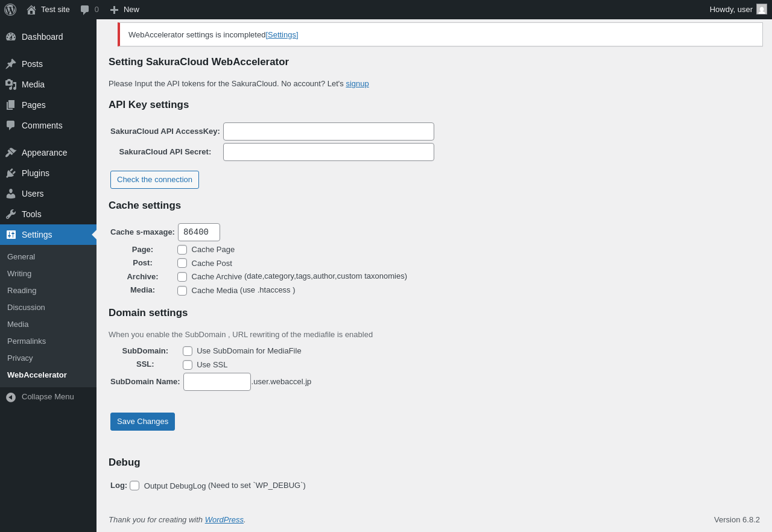
Task: Click the Plugins plug icon
Action: [x=11, y=173]
